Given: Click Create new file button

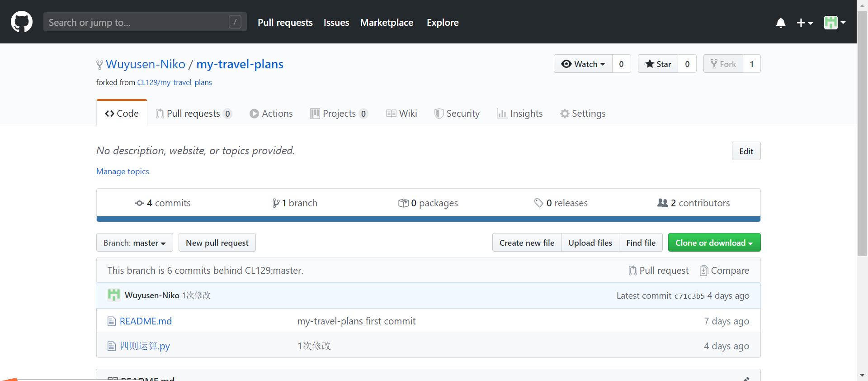Looking at the screenshot, I should (x=527, y=243).
